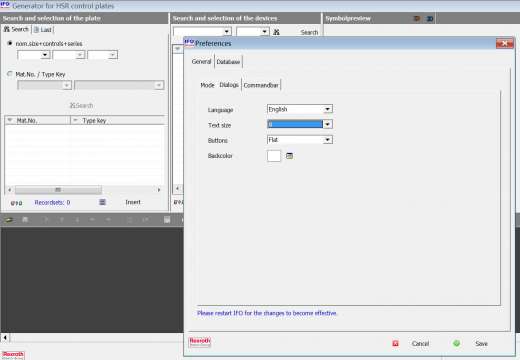Toggle the 3D symbol preview icon
Image resolution: width=520 pixels, height=360 pixels.
[430, 19]
